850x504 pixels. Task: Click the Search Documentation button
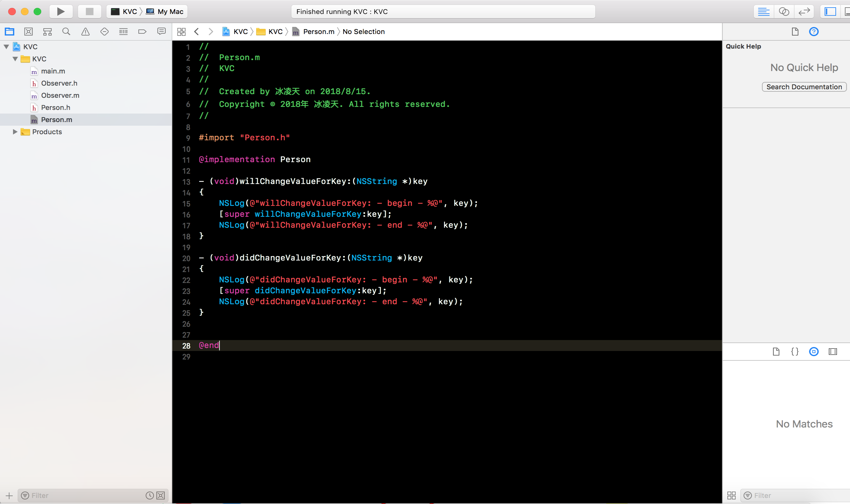tap(804, 87)
